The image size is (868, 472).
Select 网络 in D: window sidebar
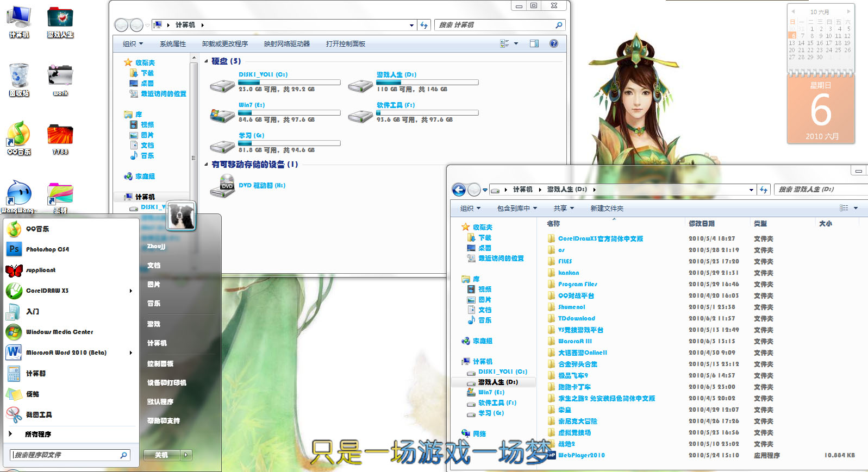point(479,433)
